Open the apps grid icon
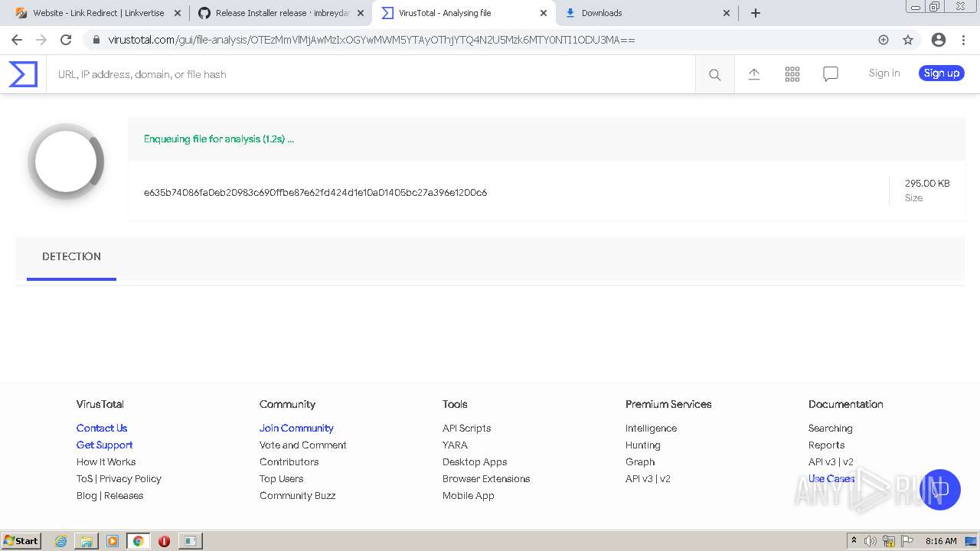This screenshot has height=551, width=980. click(792, 74)
